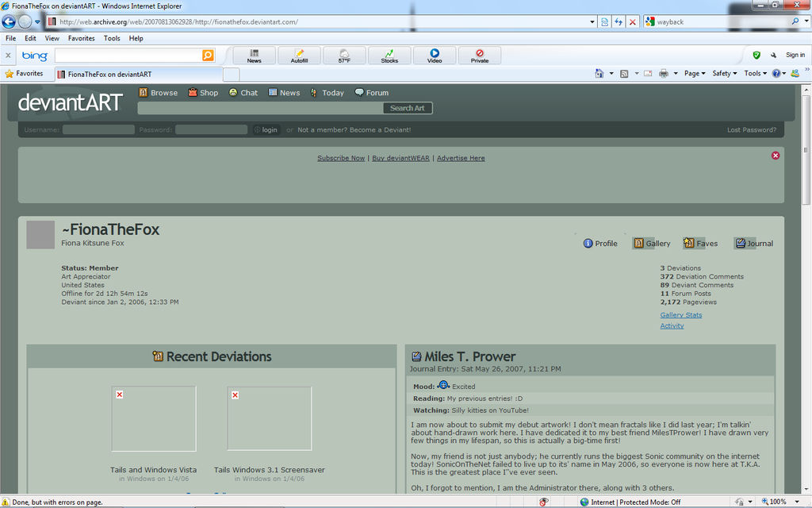Screen dimensions: 812x508
Task: Open the recent pages dropdown beside Forward
Action: 37,22
